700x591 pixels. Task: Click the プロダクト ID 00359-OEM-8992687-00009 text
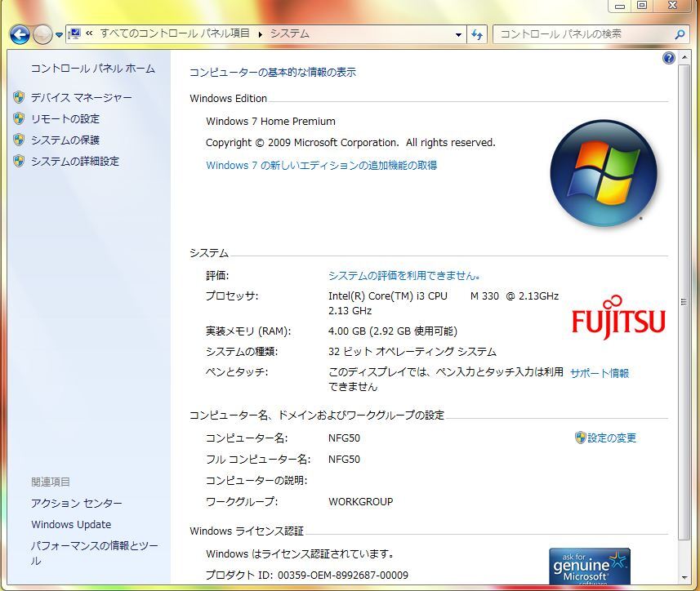coord(306,575)
